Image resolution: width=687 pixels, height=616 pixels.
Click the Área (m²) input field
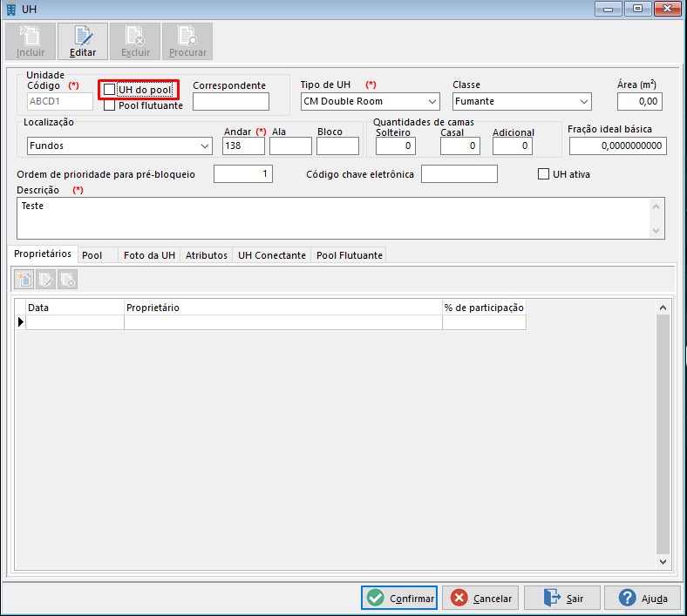(x=640, y=102)
